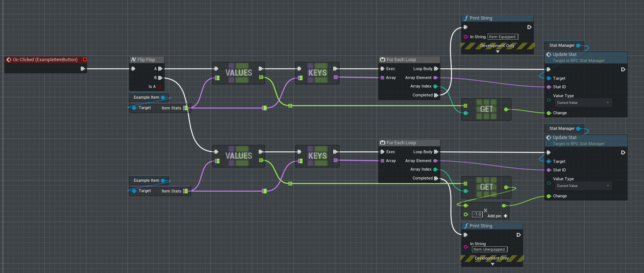The image size is (644, 273).
Task: Expand the Item Unequipped Print String advanced arrow
Action: click(492, 264)
